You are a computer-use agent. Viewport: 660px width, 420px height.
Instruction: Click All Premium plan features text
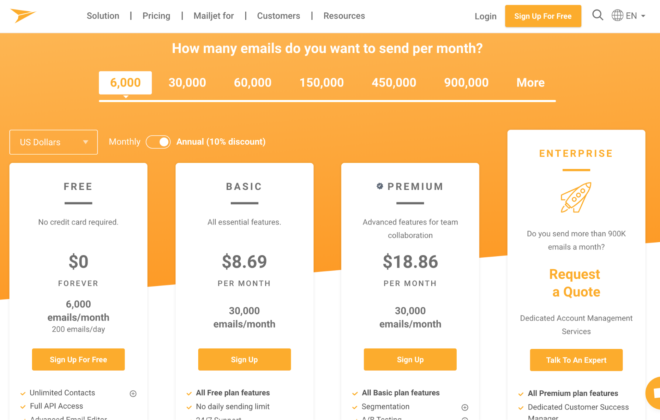[573, 393]
